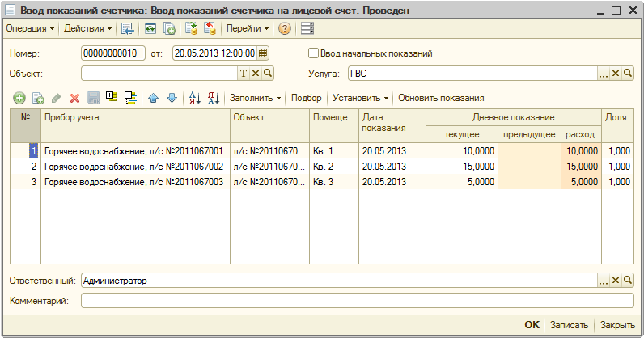The width and height of the screenshot is (644, 338).
Task: Open the Перейти menu
Action: (248, 28)
